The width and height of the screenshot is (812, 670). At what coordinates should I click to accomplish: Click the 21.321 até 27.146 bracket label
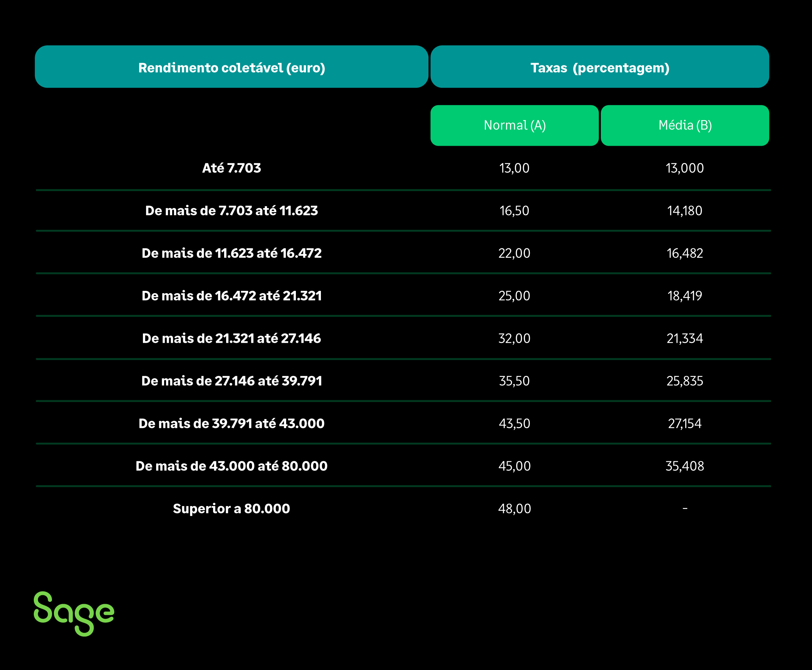point(232,339)
